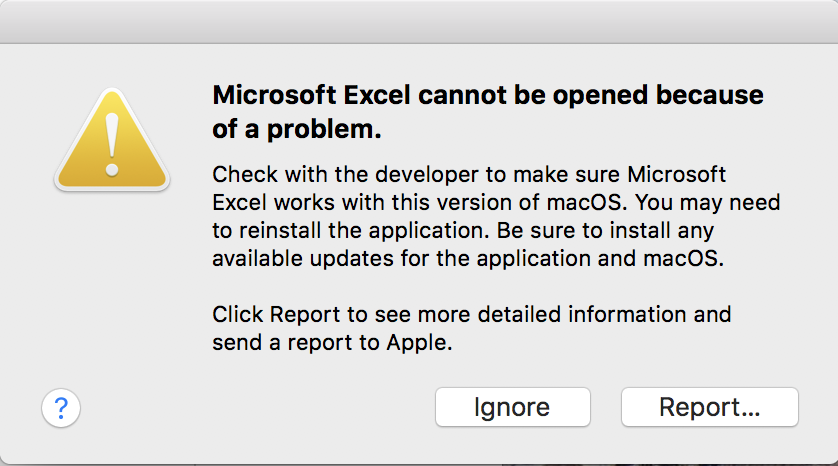The height and width of the screenshot is (466, 838).
Task: Click the bold error message heading
Action: (488, 111)
